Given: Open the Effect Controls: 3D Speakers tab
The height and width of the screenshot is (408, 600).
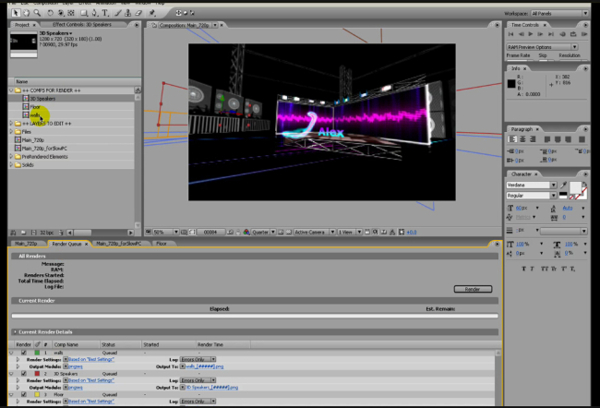Looking at the screenshot, I should [82, 24].
